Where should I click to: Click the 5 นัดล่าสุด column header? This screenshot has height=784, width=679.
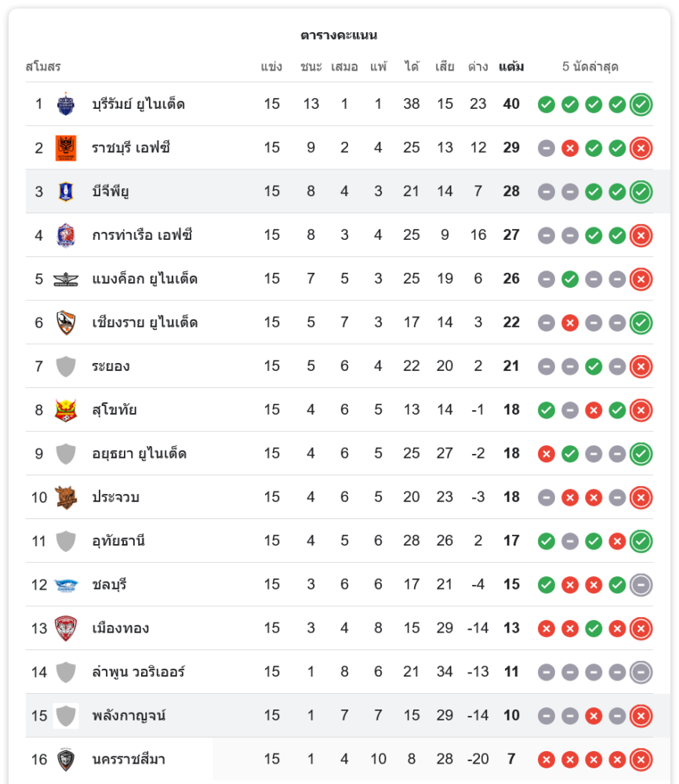coord(590,67)
